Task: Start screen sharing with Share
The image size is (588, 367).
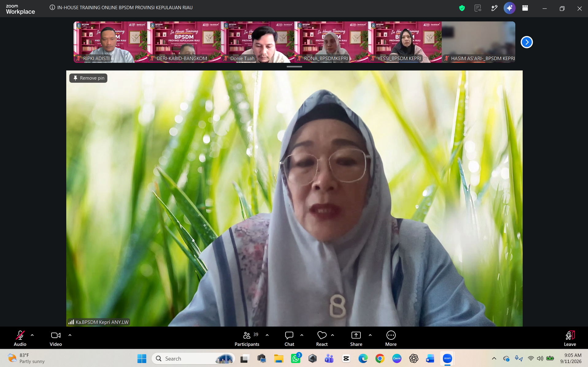Action: click(356, 338)
